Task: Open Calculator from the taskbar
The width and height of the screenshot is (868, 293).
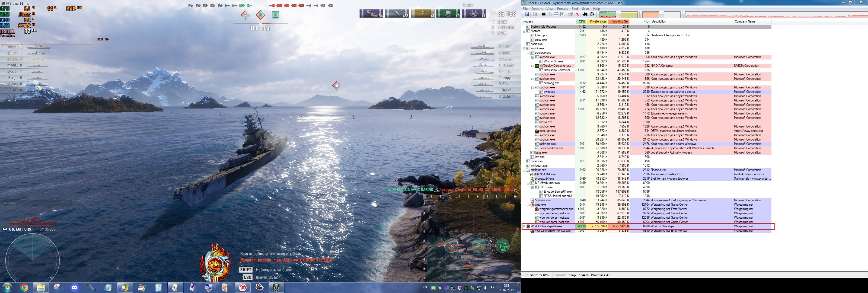Action: point(158,288)
